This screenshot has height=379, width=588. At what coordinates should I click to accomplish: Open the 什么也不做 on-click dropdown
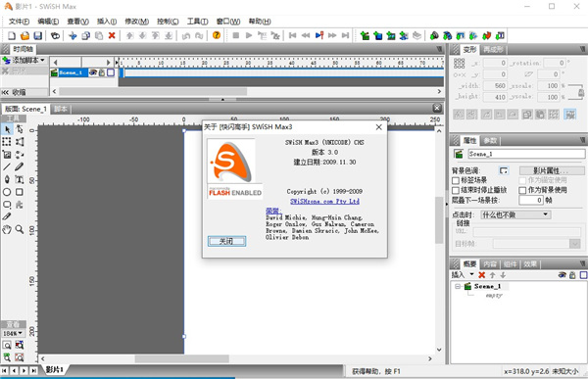pyautogui.click(x=515, y=214)
